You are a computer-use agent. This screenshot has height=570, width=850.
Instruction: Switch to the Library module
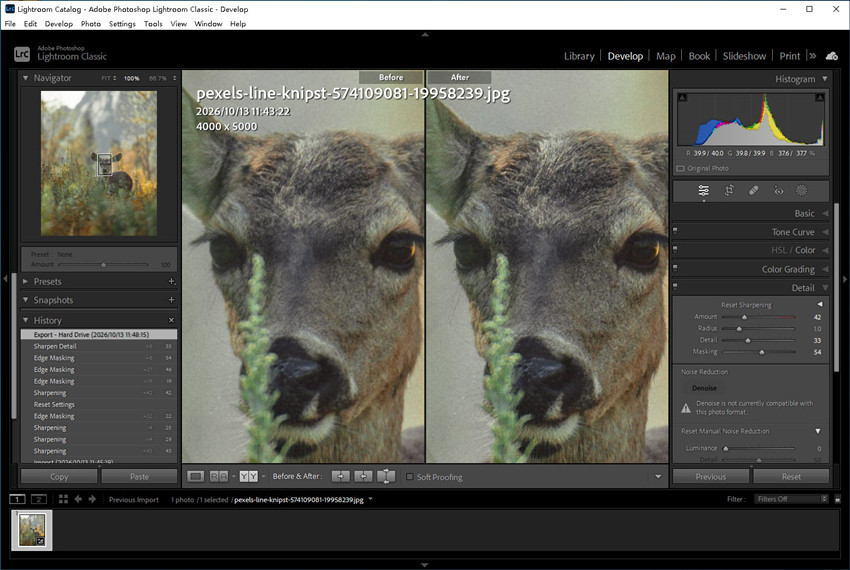[x=579, y=56]
